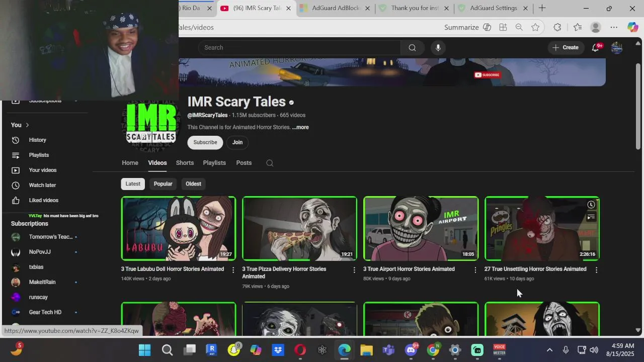
Task: Switch to channel Playlists tab
Action: point(214,163)
